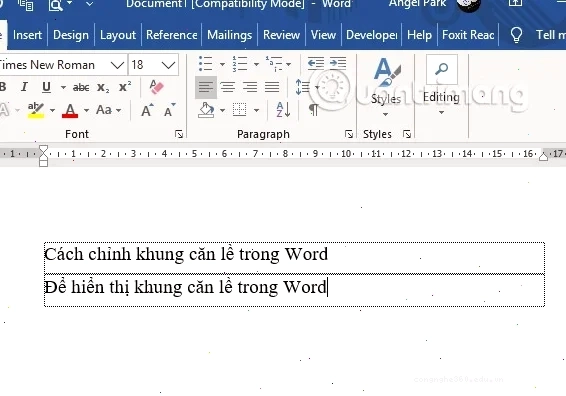566x396 pixels.
Task: Switch to Layout tab
Action: pyautogui.click(x=118, y=35)
